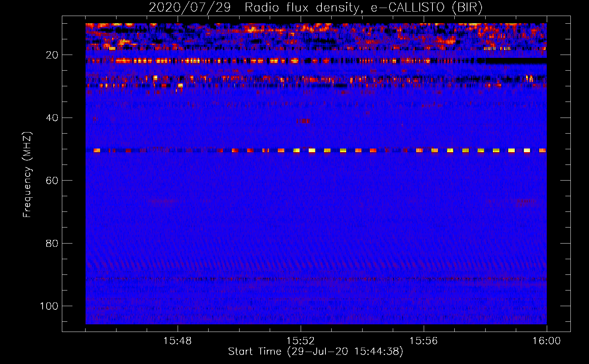Click the '15:56' time tick label

(x=424, y=341)
